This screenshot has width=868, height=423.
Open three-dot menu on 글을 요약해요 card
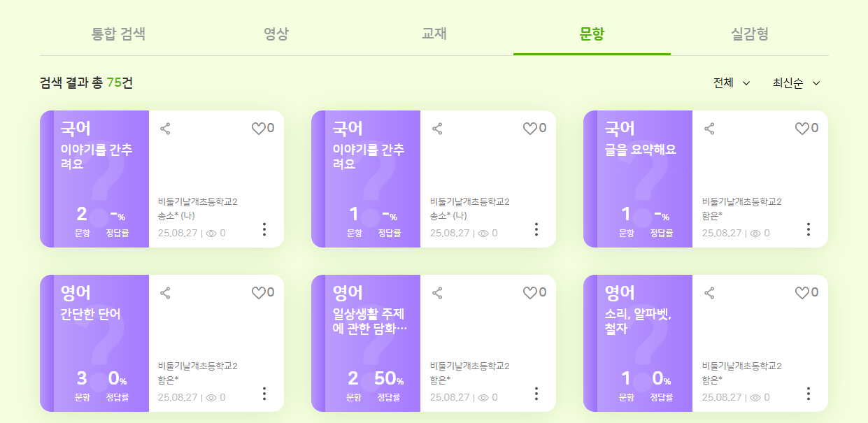point(808,229)
